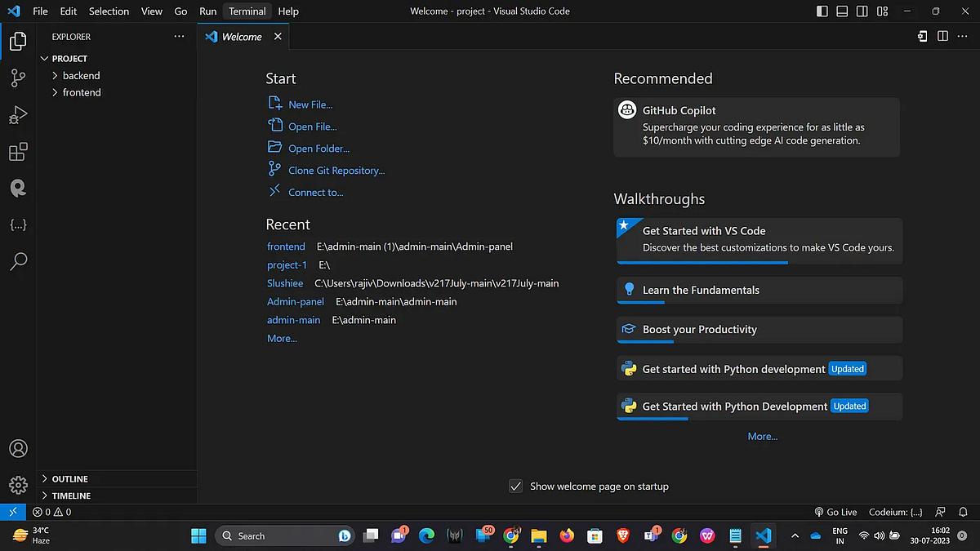The width and height of the screenshot is (980, 551).
Task: Click the Windows Start button in taskbar
Action: tap(198, 535)
